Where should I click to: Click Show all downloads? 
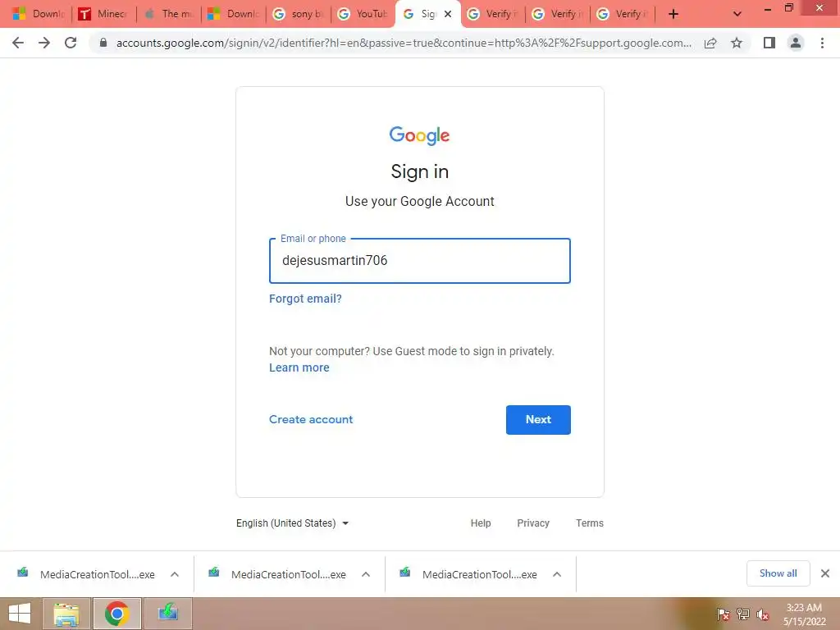(778, 573)
